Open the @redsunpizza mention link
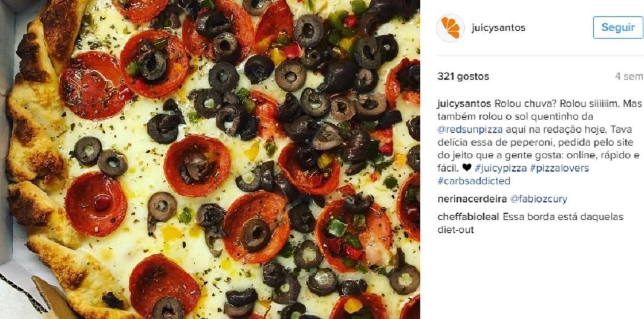The height and width of the screenshot is (319, 644). coord(470,130)
